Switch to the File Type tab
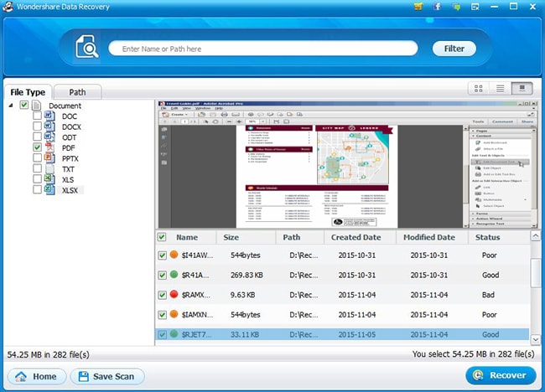Image resolution: width=545 pixels, height=392 pixels. [28, 92]
